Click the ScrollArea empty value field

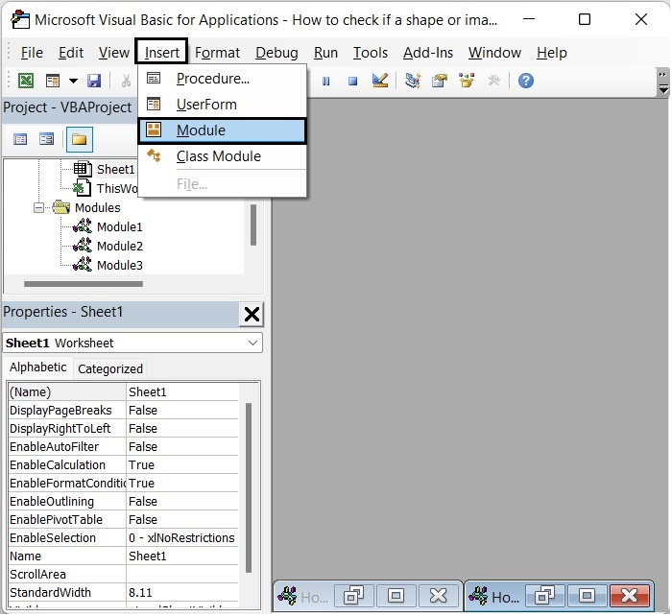[182, 575]
